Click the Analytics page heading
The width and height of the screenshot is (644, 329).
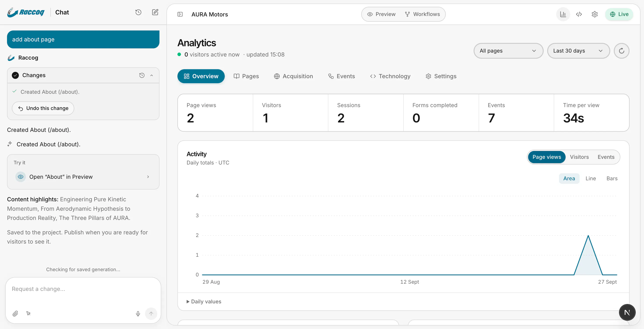click(x=196, y=43)
